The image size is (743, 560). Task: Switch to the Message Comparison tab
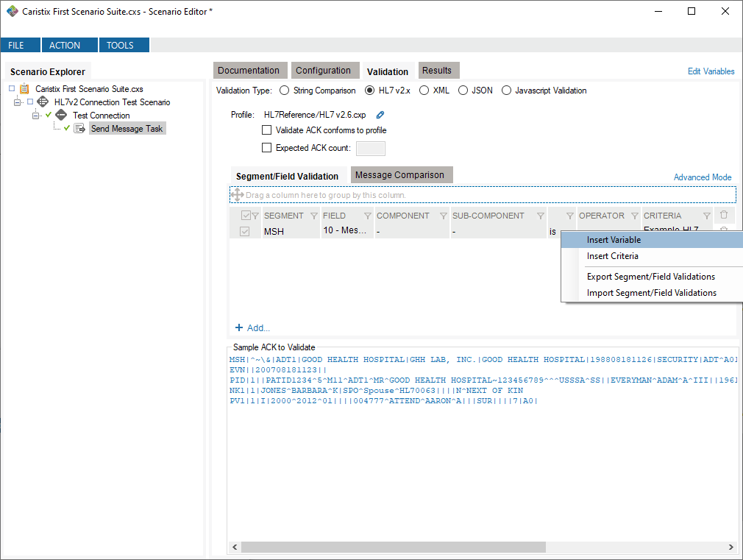401,174
